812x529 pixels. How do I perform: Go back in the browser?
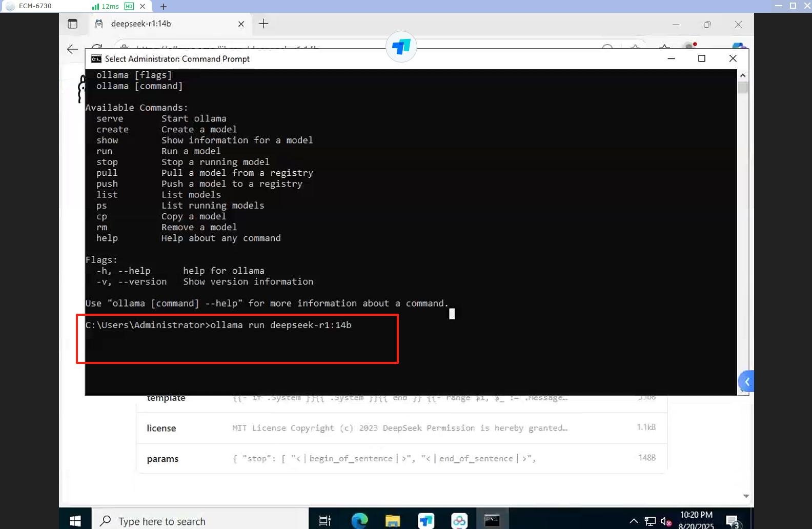pos(72,49)
